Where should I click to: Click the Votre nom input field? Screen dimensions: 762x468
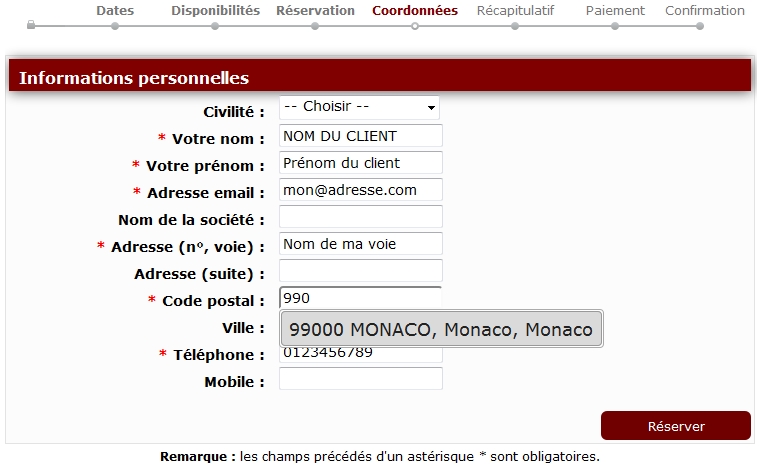tap(360, 136)
